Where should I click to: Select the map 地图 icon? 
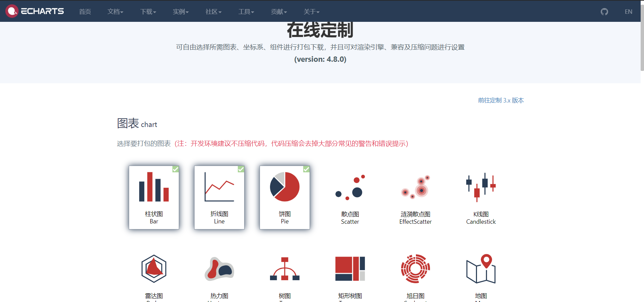click(481, 269)
